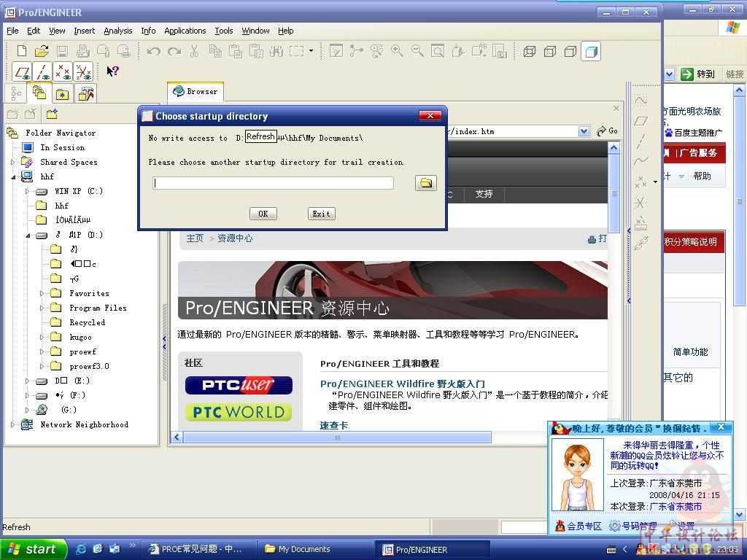Open Find with the binoculars icon
This screenshot has height=560, width=747.
point(276,51)
